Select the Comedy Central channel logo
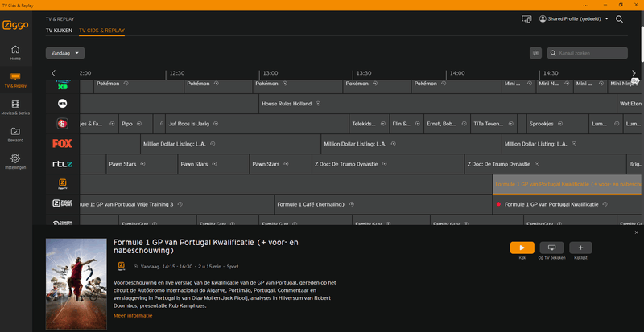Image resolution: width=644 pixels, height=332 pixels. pos(63,222)
